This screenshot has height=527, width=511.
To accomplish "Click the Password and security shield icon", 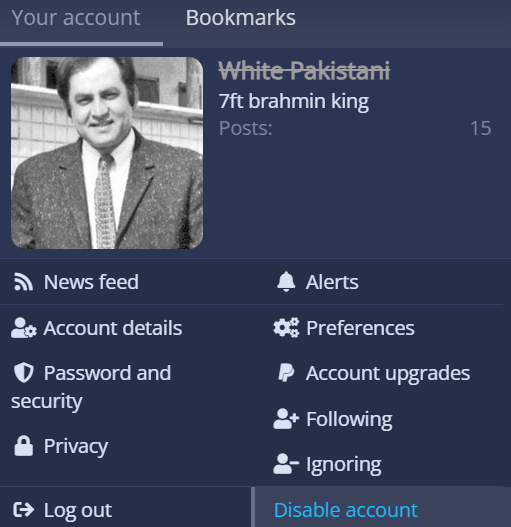I will point(24,373).
